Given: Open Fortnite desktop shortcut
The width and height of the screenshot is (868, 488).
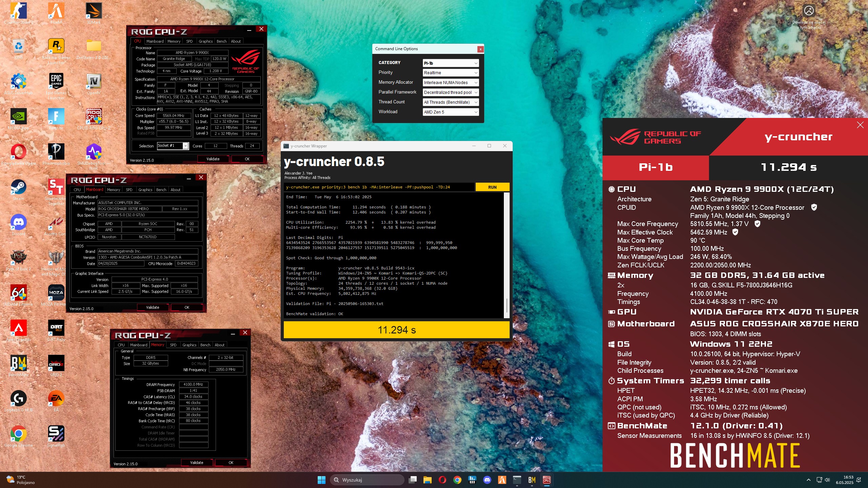Looking at the screenshot, I should pyautogui.click(x=56, y=119).
